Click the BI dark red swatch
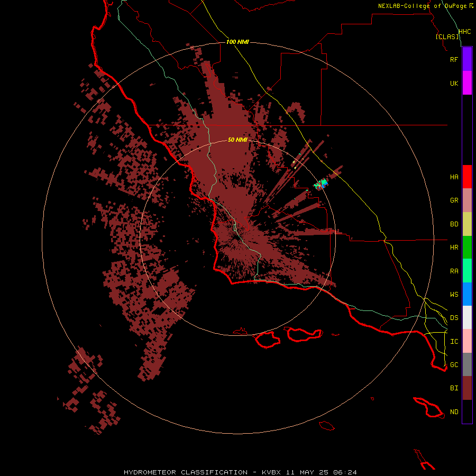This screenshot has width=476, height=476. 467,388
